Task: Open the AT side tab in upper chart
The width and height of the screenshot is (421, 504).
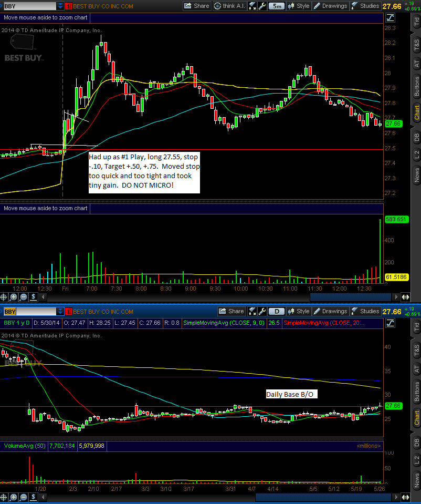Action: coord(416,64)
